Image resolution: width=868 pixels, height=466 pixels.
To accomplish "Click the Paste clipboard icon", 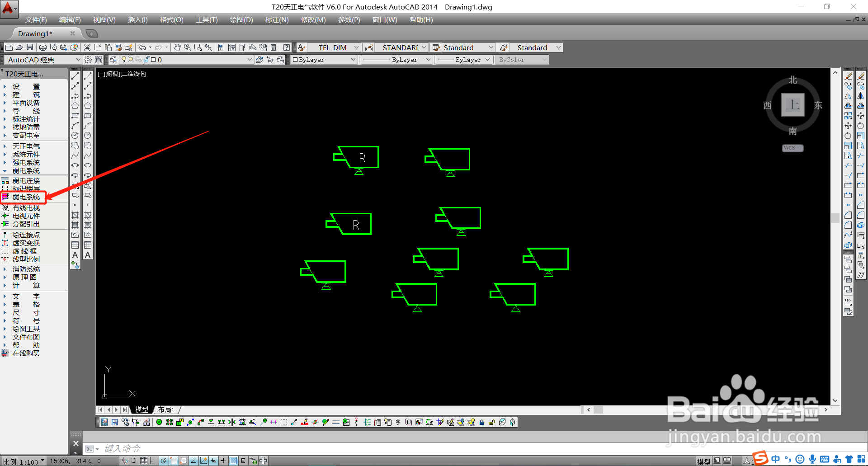I will [x=108, y=47].
